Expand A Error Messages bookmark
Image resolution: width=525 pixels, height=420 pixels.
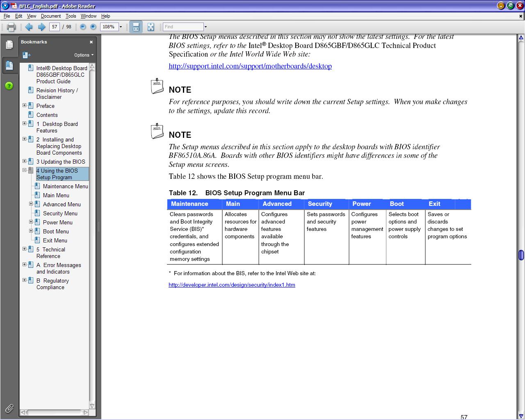click(24, 265)
